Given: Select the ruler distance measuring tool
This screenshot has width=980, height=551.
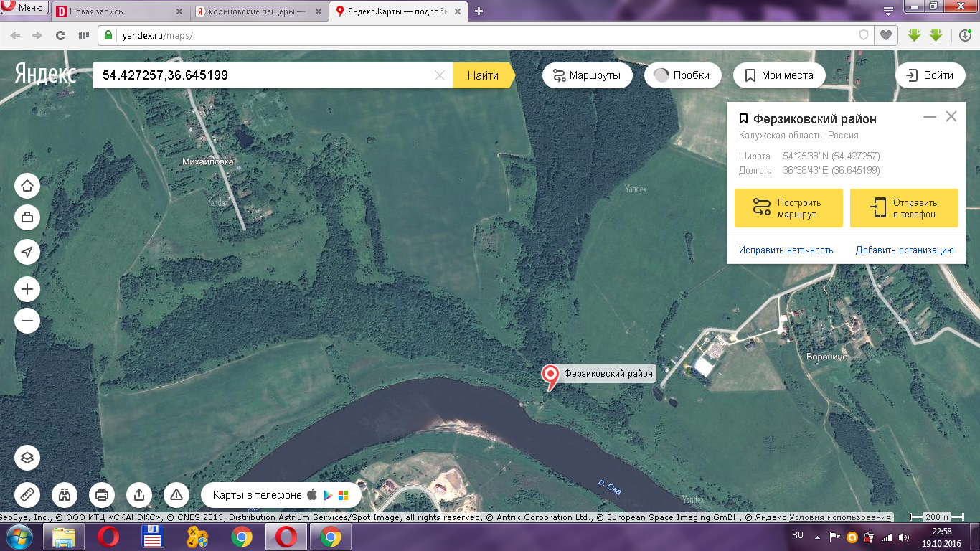Looking at the screenshot, I should pyautogui.click(x=27, y=494).
